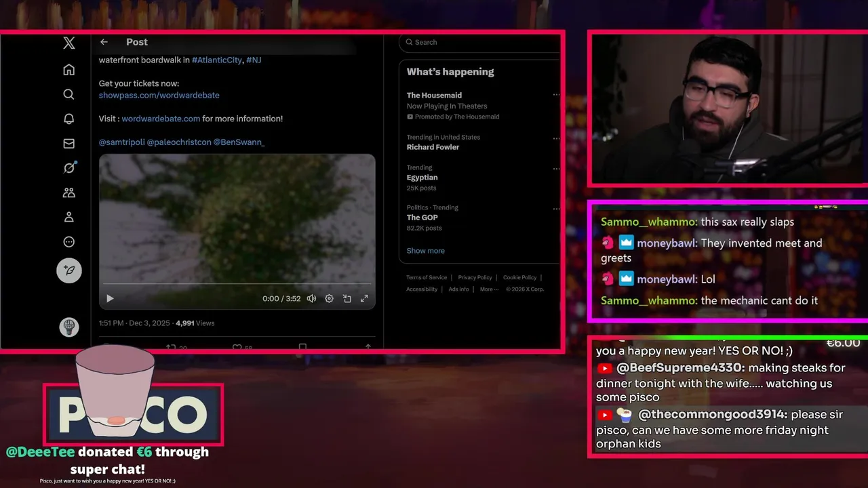Image resolution: width=868 pixels, height=488 pixels.
Task: Click the Post page title
Action: tap(137, 42)
